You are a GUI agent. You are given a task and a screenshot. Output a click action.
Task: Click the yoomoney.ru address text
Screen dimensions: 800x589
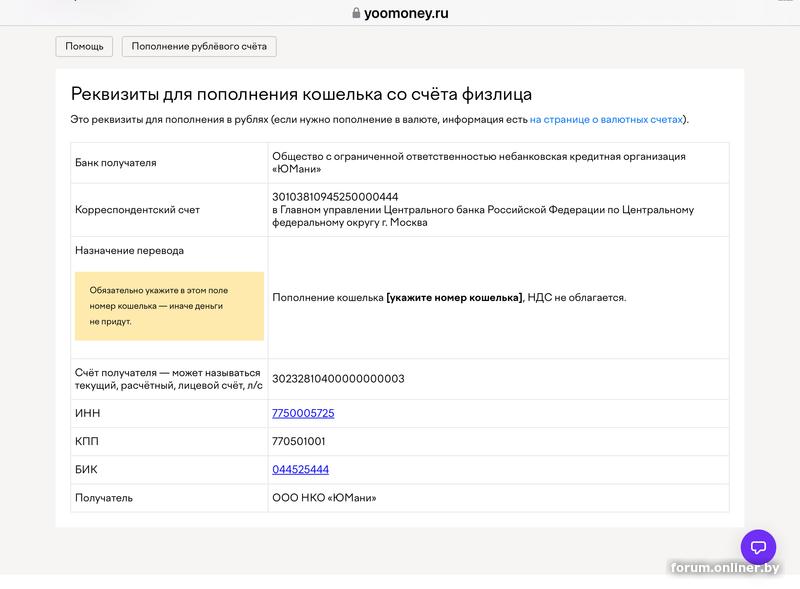[x=406, y=13]
